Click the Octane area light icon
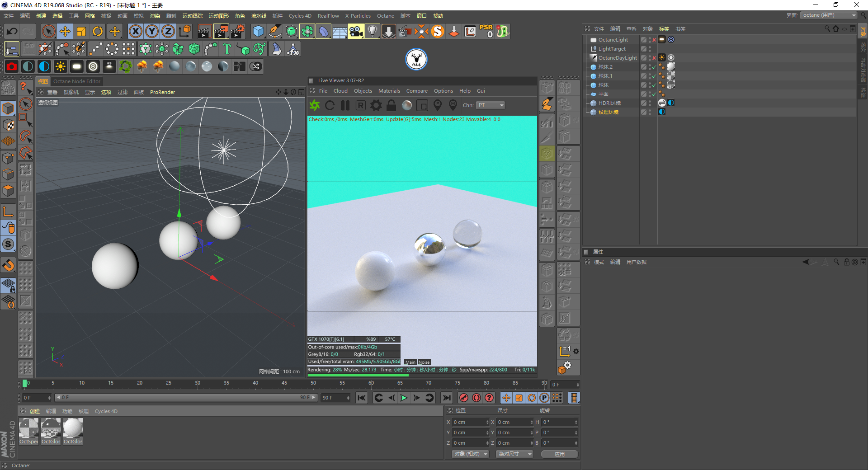Viewport: 868px width, 470px height. coord(76,66)
